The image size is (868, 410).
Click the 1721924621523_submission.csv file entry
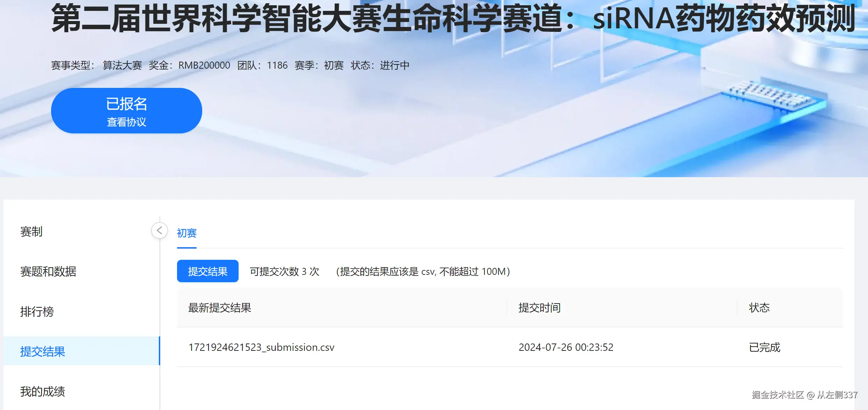coord(261,347)
